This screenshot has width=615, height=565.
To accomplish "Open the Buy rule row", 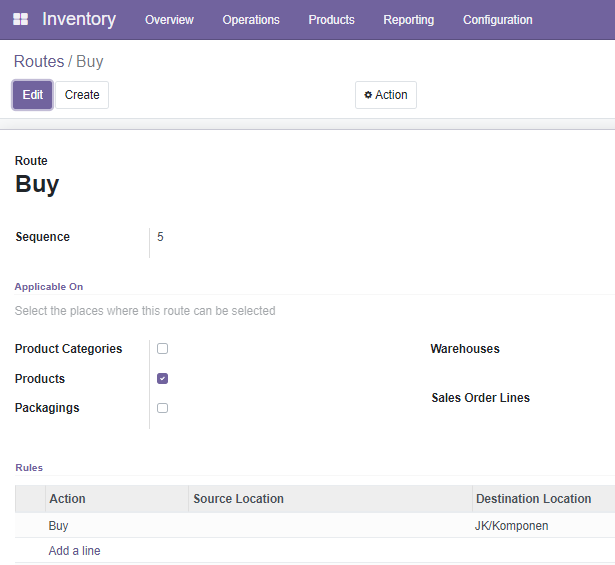I will [x=315, y=525].
